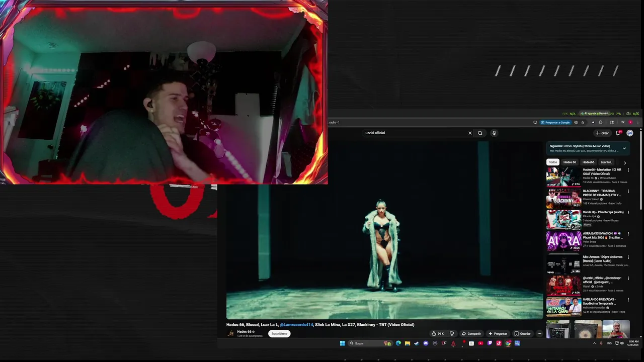Show more filter chips with the right arrow
The image size is (644, 362).
[x=625, y=162]
